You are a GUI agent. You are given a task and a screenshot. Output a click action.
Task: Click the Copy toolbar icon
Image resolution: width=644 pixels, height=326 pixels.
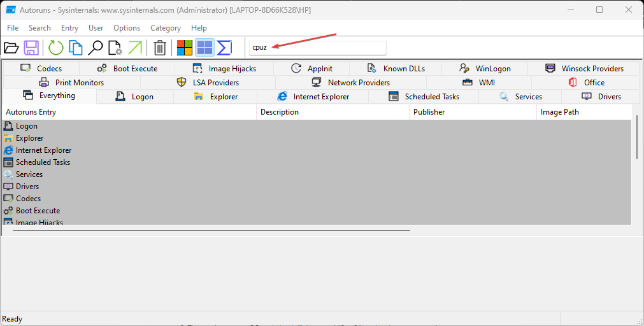pyautogui.click(x=76, y=48)
